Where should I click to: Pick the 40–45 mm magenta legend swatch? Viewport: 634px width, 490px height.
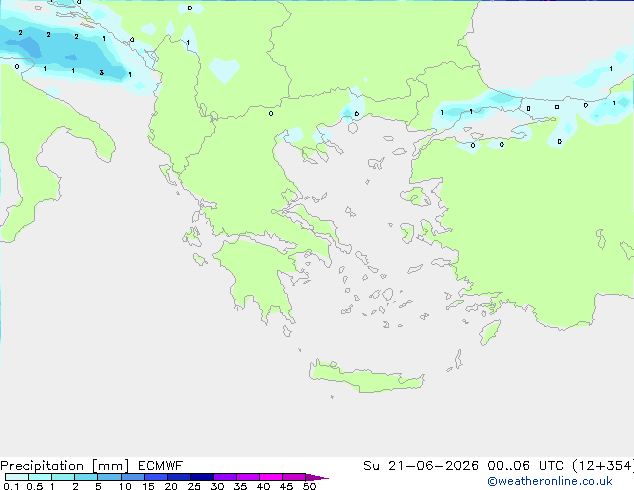click(271, 477)
